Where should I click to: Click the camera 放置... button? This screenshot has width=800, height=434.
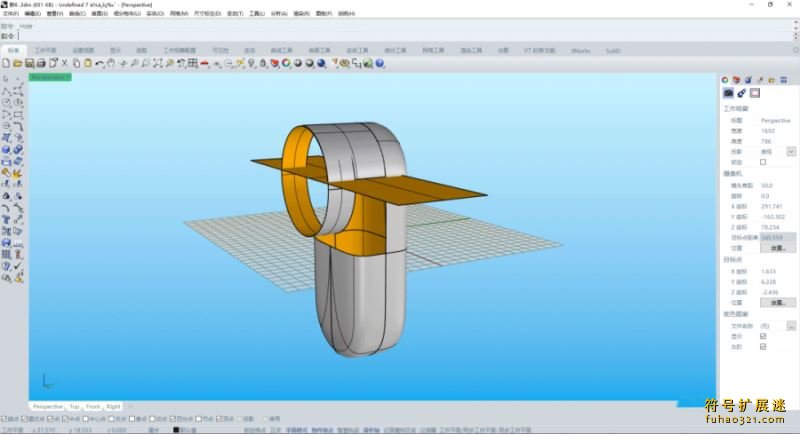tap(778, 248)
